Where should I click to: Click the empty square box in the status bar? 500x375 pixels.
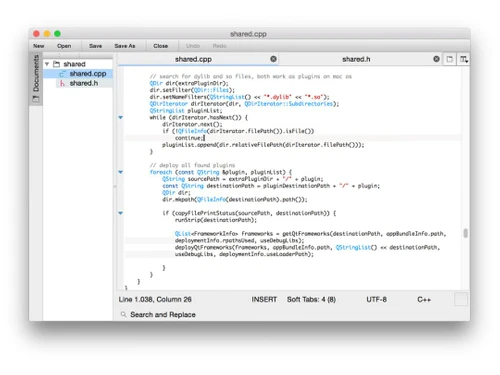point(461,299)
